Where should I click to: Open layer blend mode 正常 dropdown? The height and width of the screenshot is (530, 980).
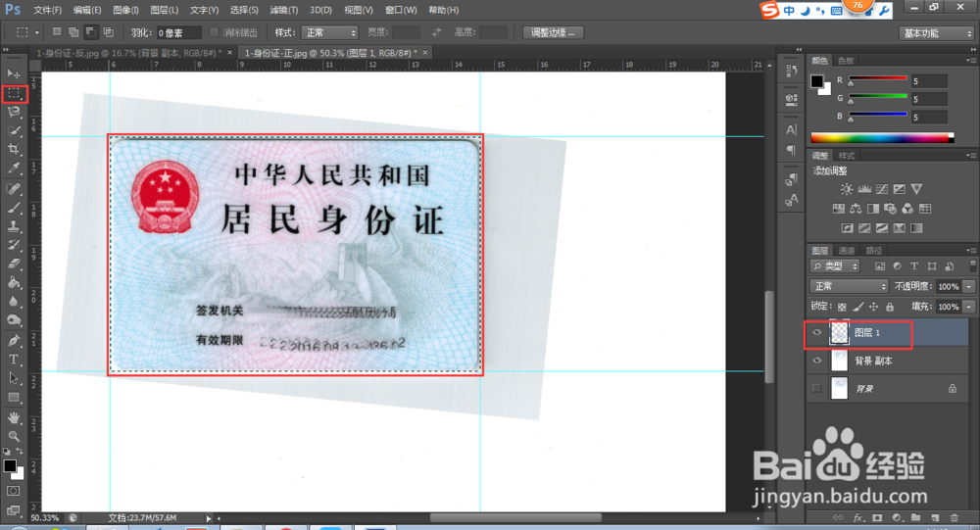(849, 286)
